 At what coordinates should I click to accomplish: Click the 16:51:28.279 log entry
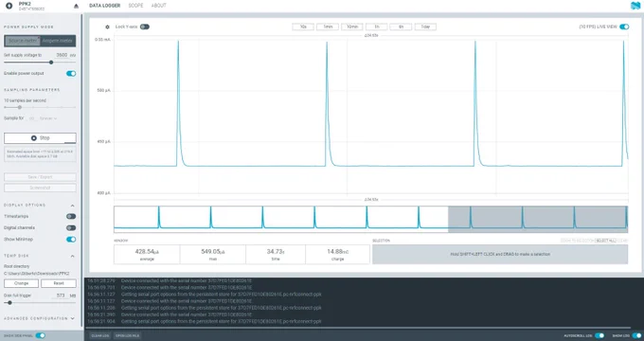[x=170, y=281]
